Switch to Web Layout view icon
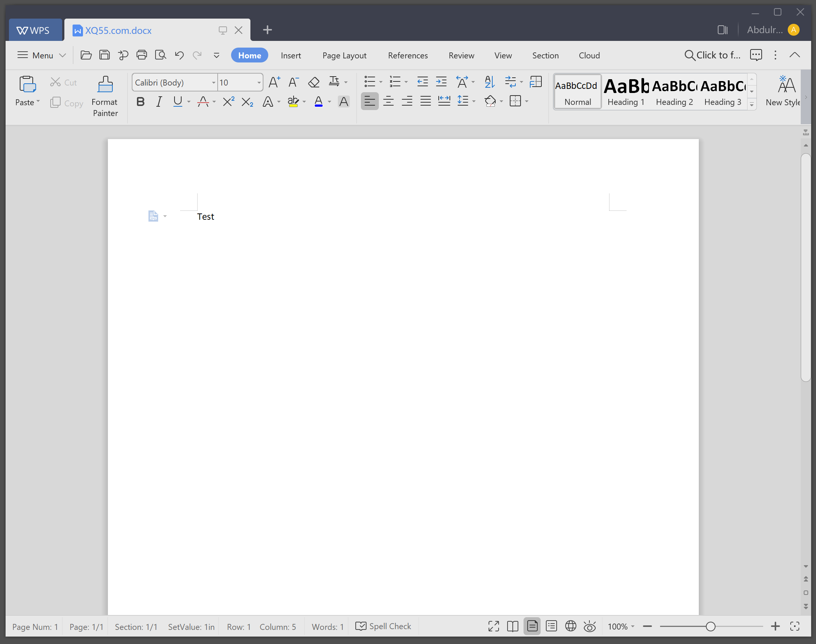This screenshot has height=644, width=816. (570, 626)
